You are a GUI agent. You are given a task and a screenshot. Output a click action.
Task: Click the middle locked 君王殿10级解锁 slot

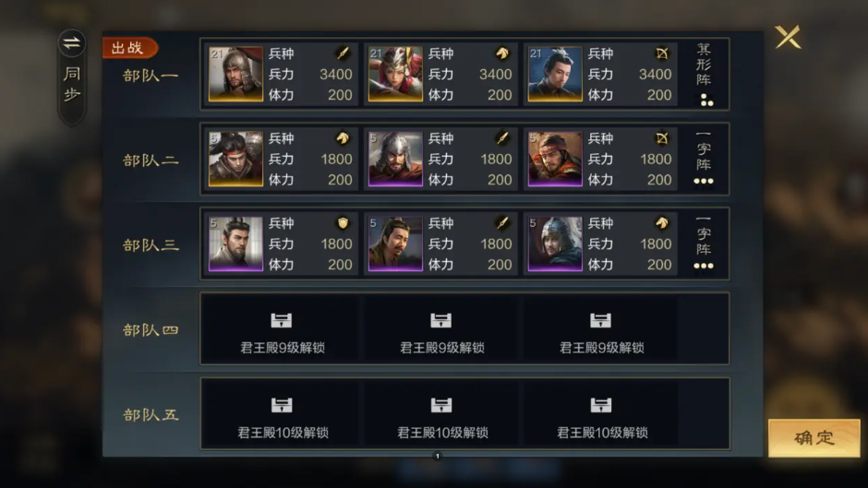pyautogui.click(x=441, y=415)
